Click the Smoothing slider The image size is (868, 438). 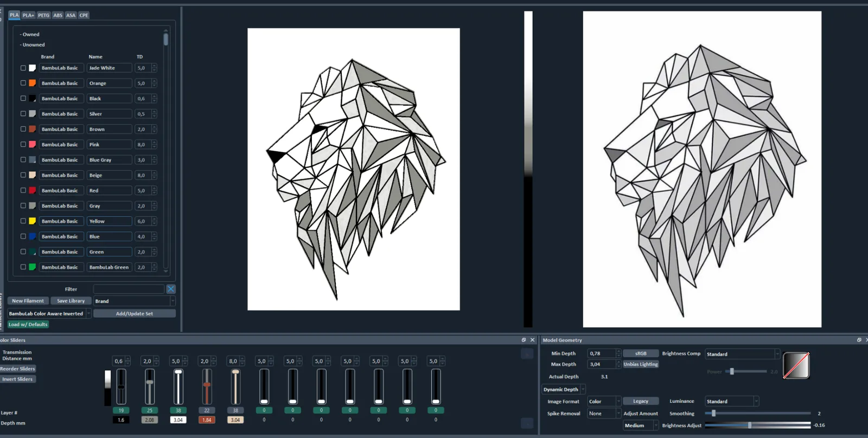758,413
